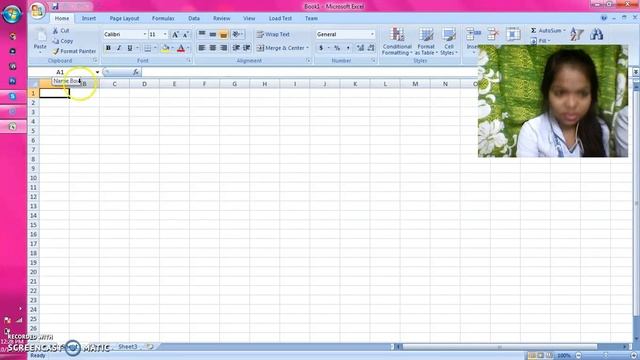Open the Fill Color dropdown arrow
This screenshot has height=360, width=640.
coord(172,48)
